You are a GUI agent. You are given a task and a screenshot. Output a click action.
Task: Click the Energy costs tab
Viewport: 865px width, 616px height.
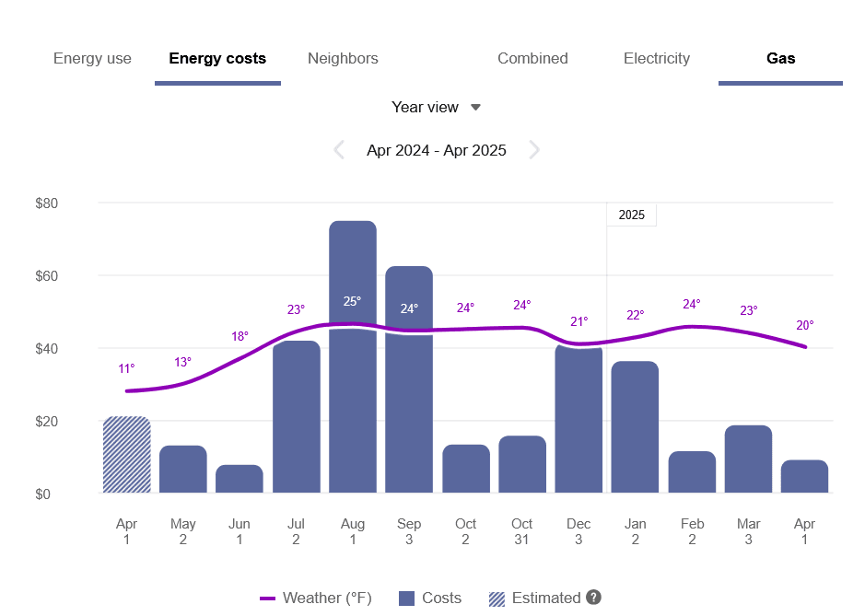point(217,58)
